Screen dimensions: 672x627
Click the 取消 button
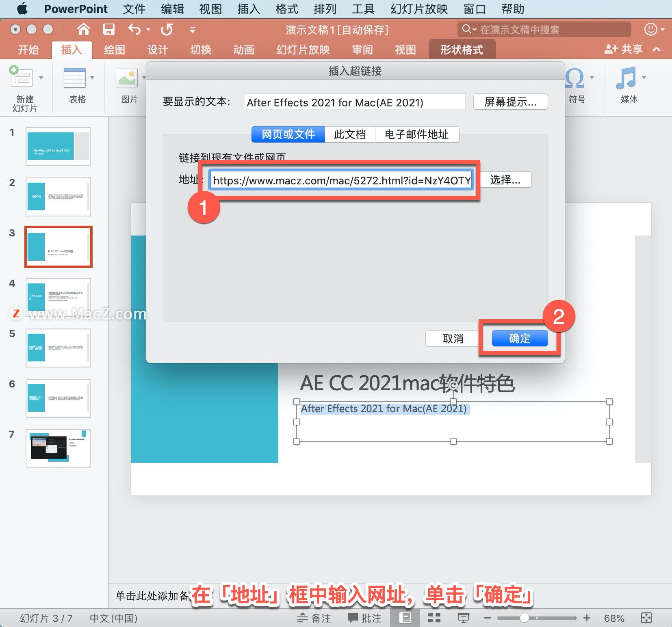point(453,338)
